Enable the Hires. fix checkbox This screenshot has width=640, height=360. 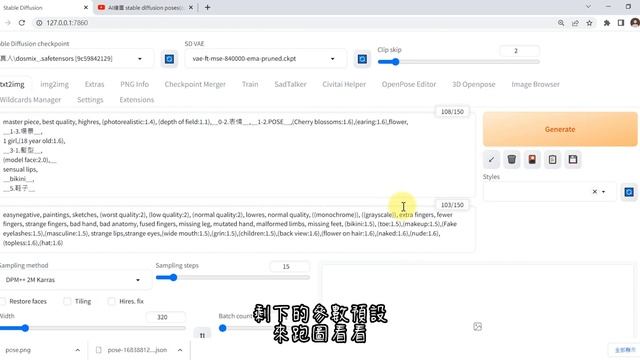tap(111, 301)
